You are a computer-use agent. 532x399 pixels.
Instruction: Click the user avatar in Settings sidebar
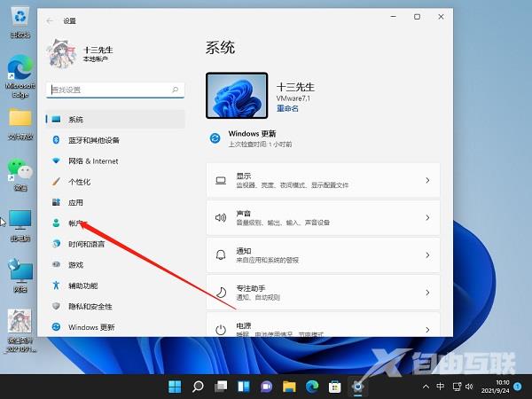coord(61,53)
